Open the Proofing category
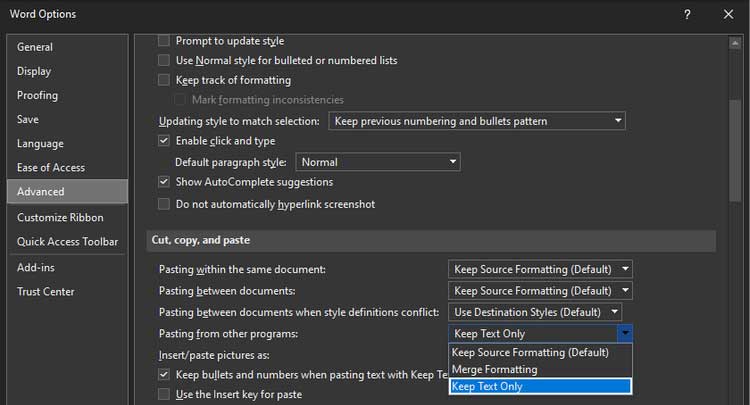The width and height of the screenshot is (750, 405). tap(38, 95)
